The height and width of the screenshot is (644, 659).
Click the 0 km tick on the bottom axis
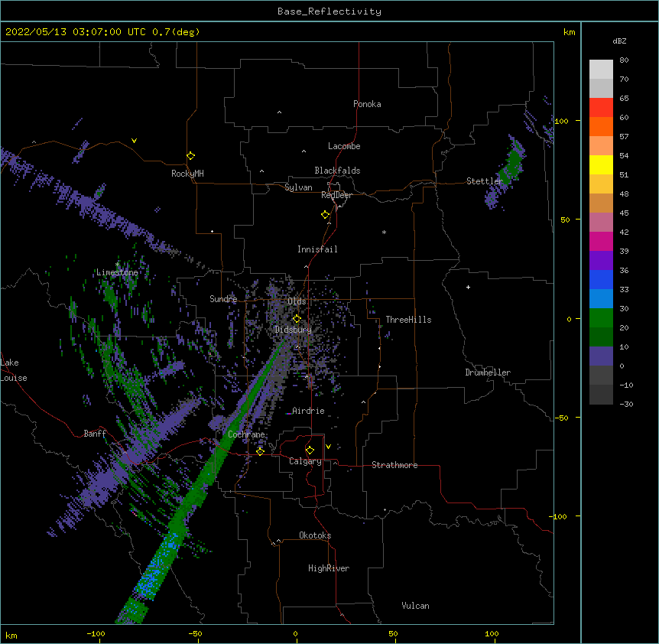pos(295,633)
